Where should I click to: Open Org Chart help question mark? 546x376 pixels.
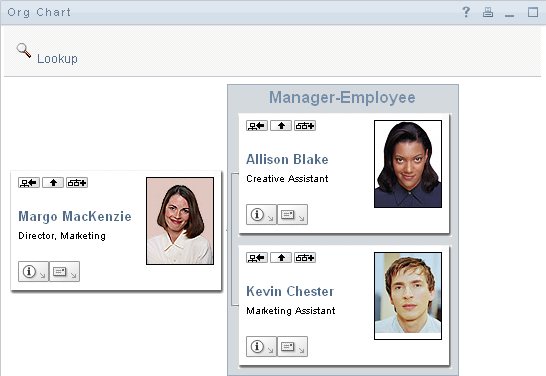[x=466, y=12]
